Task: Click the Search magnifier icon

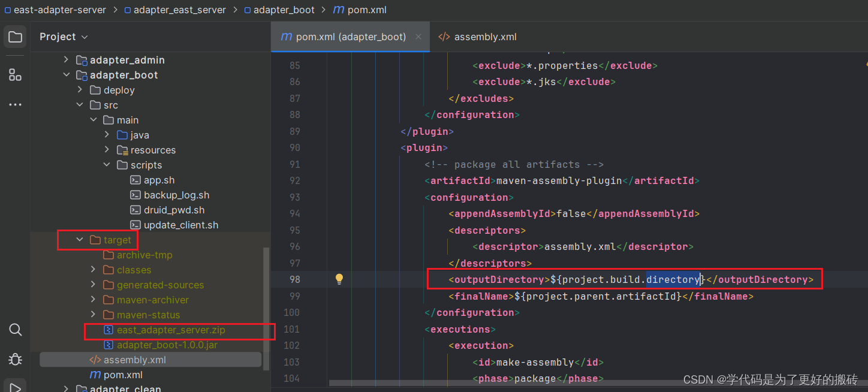Action: tap(15, 330)
